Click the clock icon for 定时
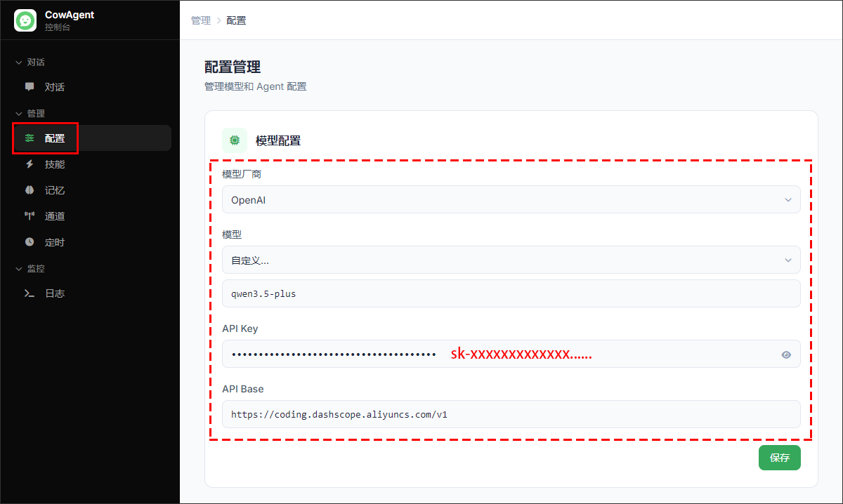Image resolution: width=843 pixels, height=504 pixels. pos(30,242)
